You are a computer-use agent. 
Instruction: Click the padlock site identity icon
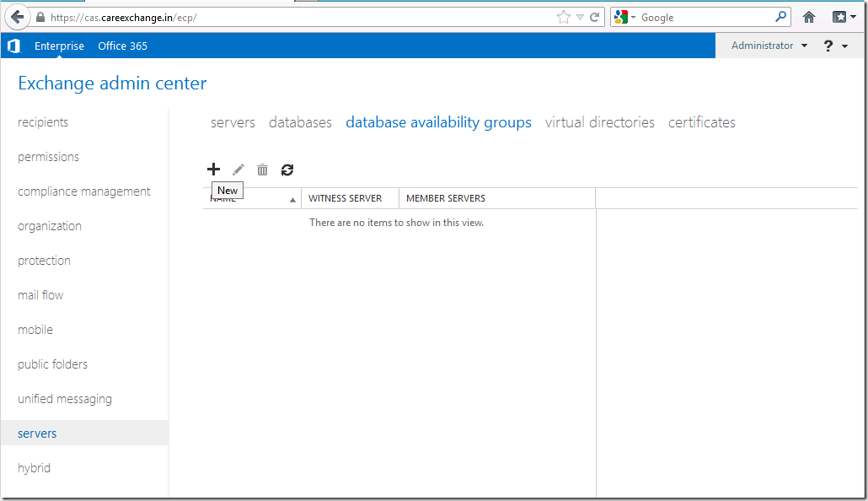click(x=40, y=17)
